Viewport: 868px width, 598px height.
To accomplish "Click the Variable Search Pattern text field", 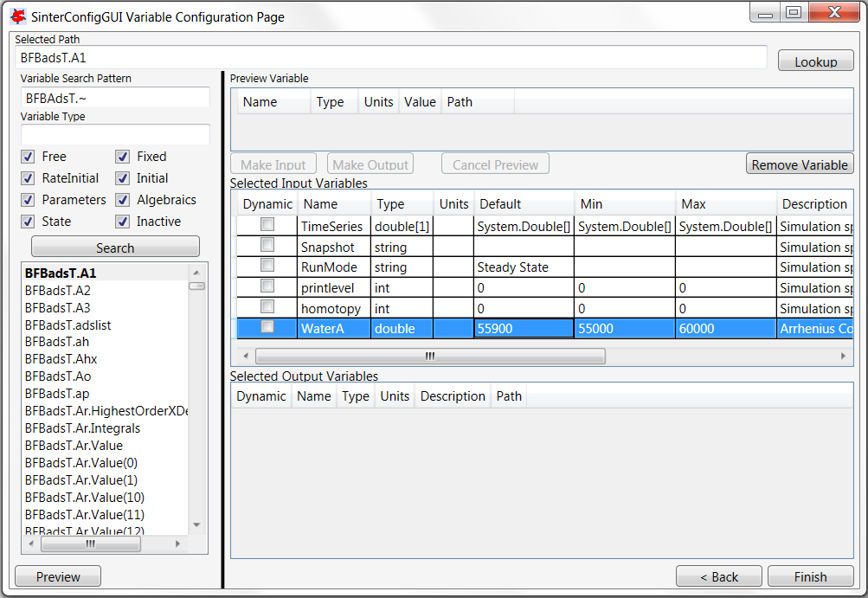I will [x=115, y=98].
